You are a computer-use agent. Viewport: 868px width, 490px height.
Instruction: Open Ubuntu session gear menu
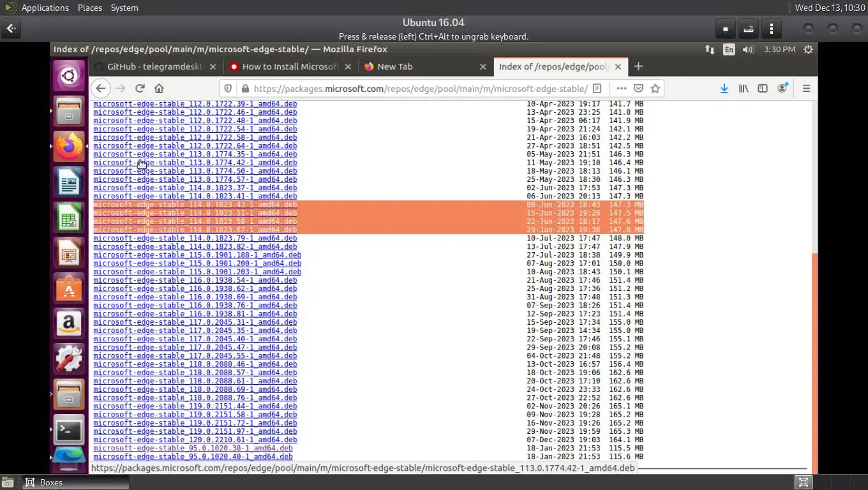coord(808,49)
